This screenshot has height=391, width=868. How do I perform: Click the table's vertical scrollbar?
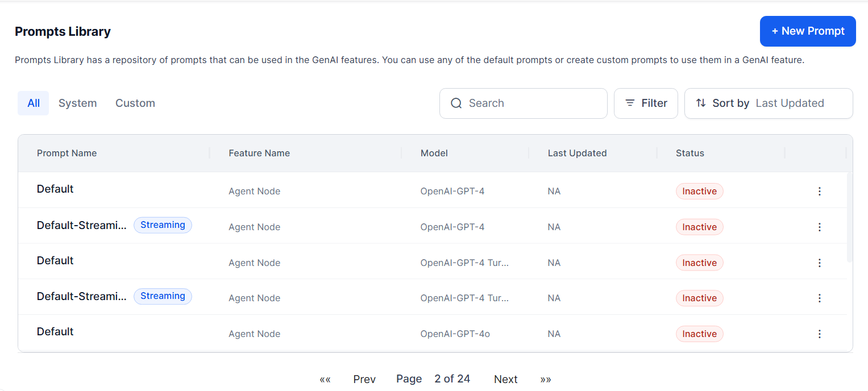849,217
